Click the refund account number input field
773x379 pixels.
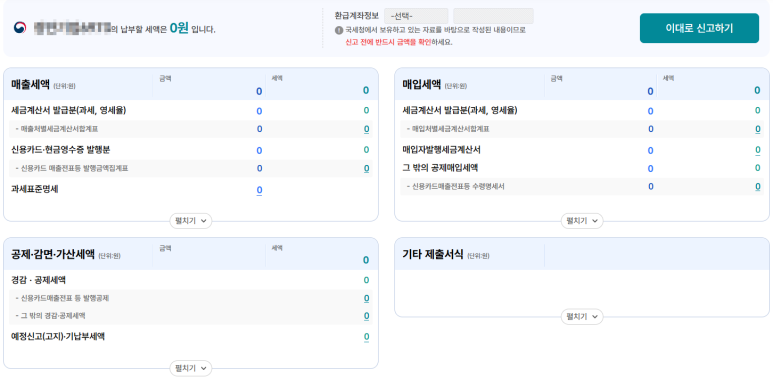tap(493, 16)
